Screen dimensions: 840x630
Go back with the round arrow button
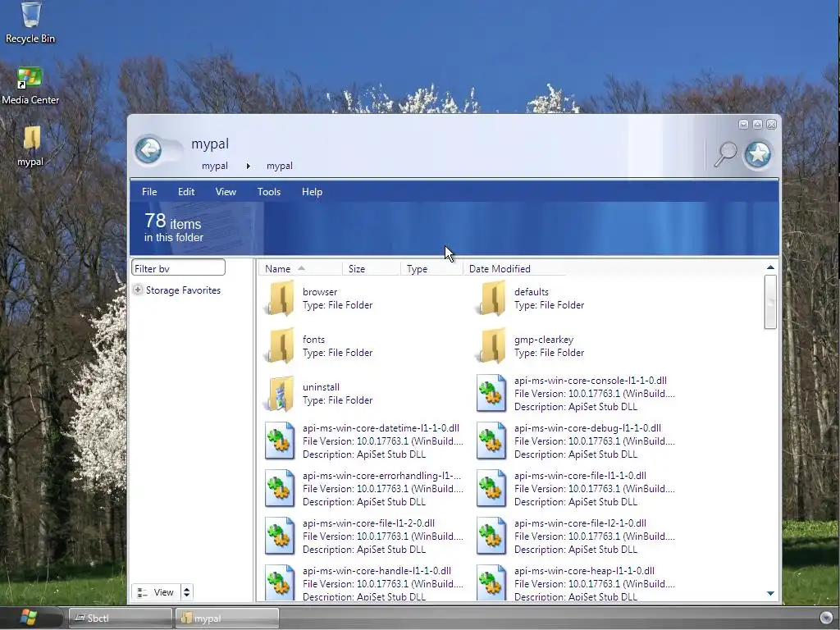point(148,149)
